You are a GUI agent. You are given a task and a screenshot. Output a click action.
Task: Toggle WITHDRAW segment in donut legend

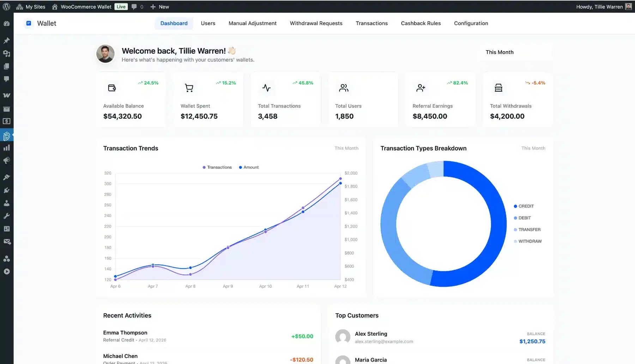tap(527, 241)
